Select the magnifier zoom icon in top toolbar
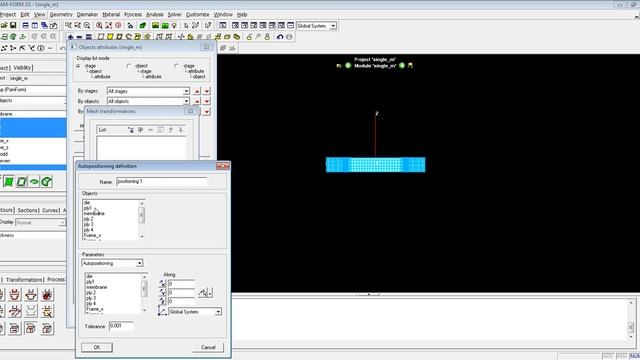This screenshot has width=640, height=360. point(87,26)
